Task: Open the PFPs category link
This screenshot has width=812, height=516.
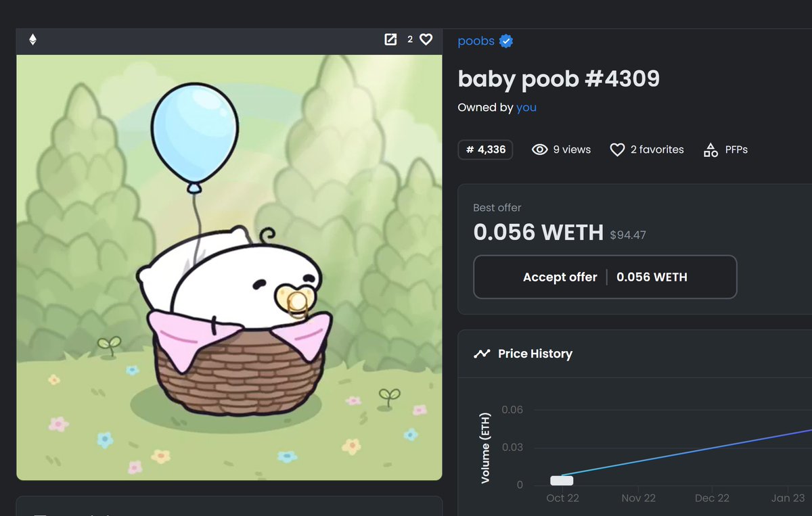Action: [736, 149]
